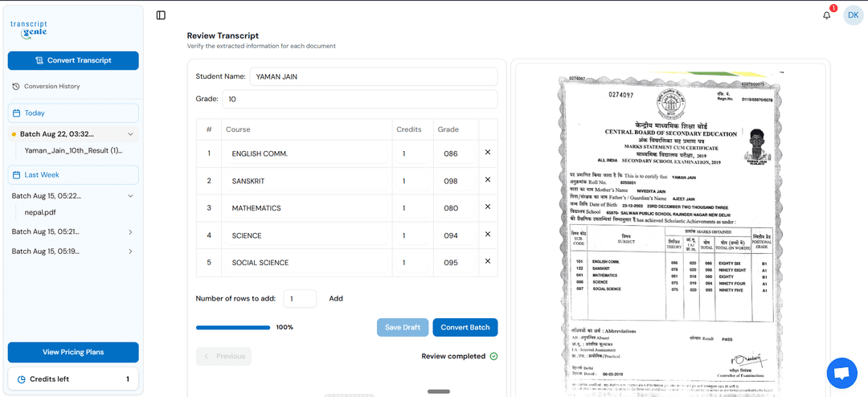Toggle the sidebar panel icon

click(161, 15)
